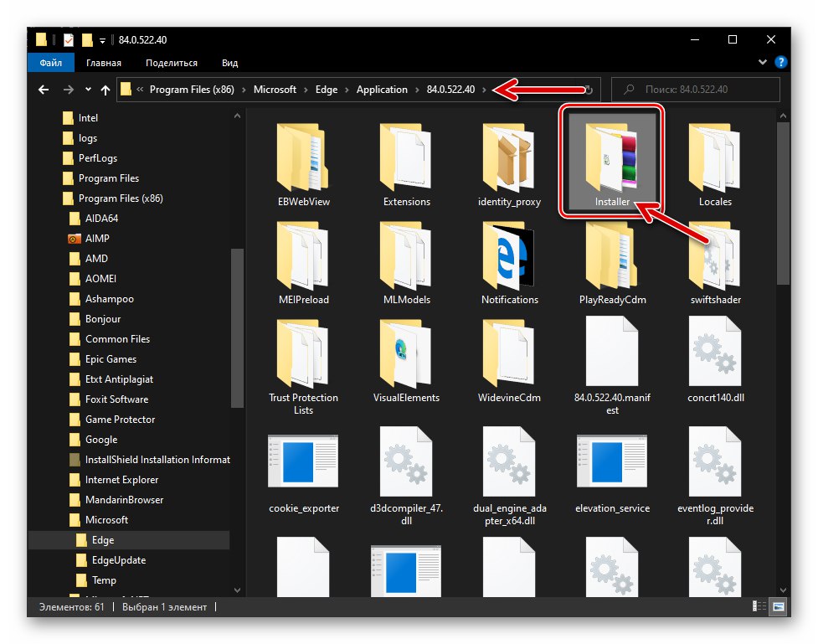Switch to the Главная ribbon tab
The height and width of the screenshot is (644, 818).
pos(104,63)
